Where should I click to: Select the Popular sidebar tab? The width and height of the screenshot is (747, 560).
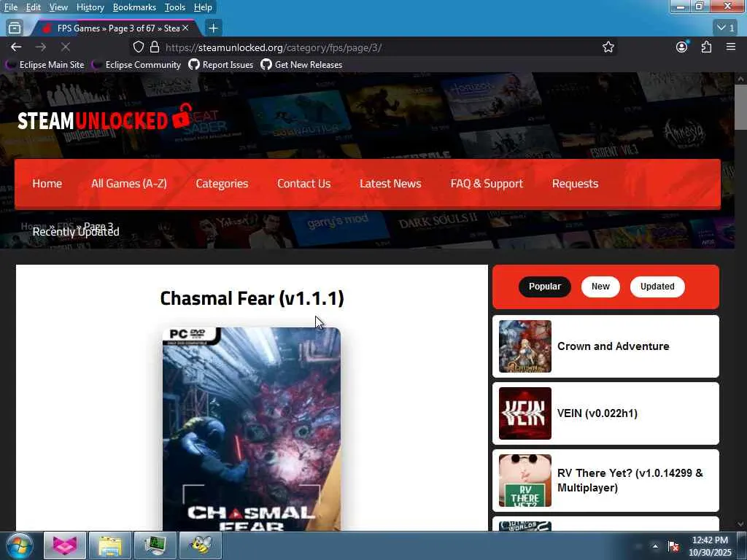tap(544, 287)
